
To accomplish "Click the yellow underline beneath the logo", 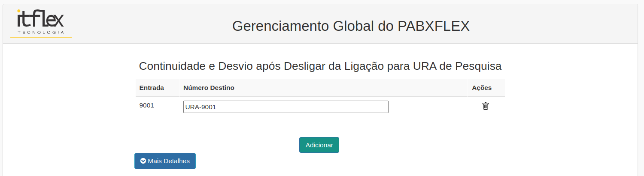I will tap(41, 38).
